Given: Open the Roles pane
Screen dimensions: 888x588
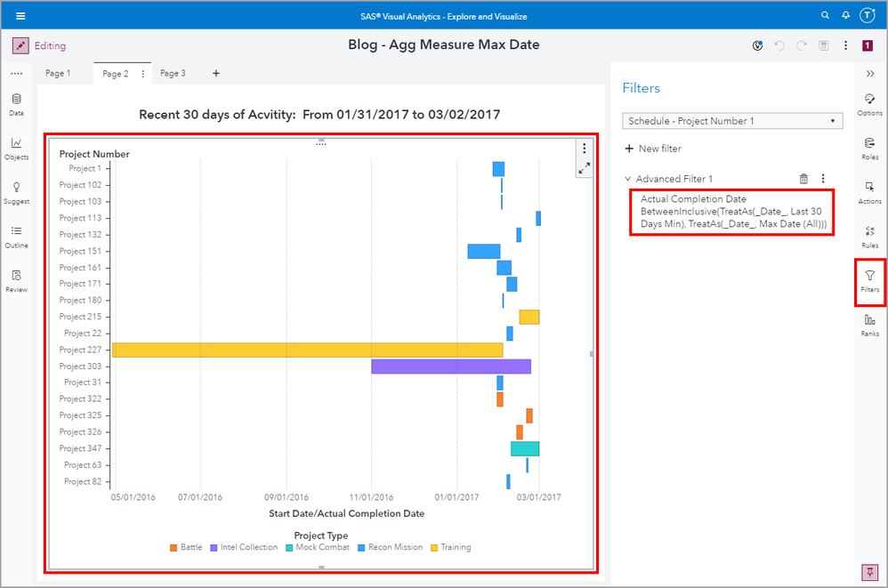Looking at the screenshot, I should 870,149.
